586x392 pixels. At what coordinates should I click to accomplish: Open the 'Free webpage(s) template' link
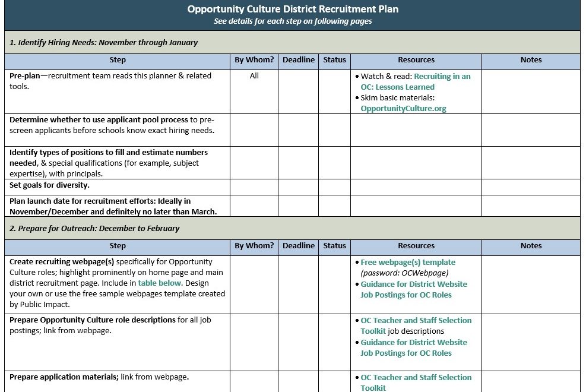click(408, 263)
